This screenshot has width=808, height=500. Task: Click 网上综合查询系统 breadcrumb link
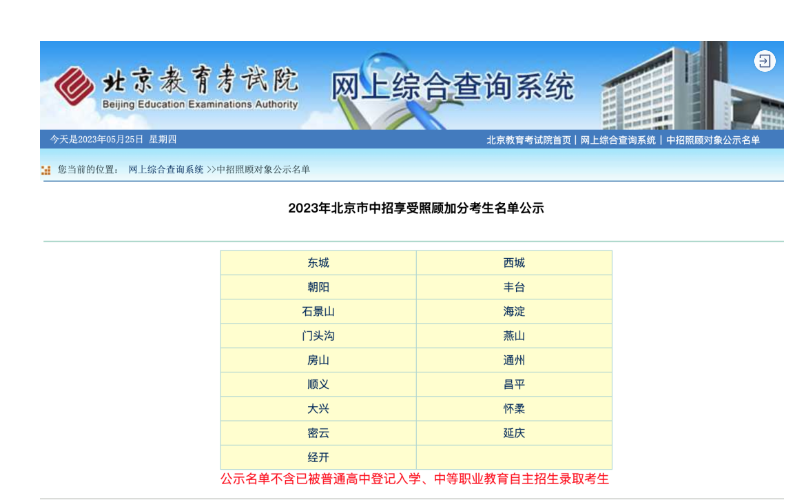click(x=165, y=170)
